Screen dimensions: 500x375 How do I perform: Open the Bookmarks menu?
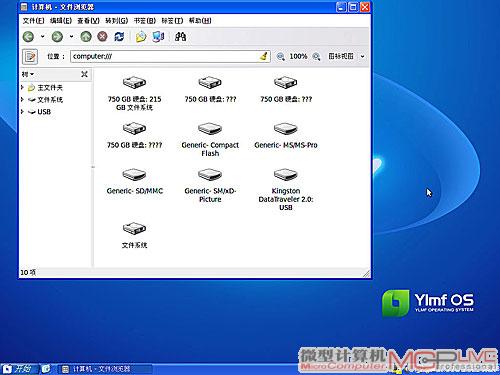[145, 21]
